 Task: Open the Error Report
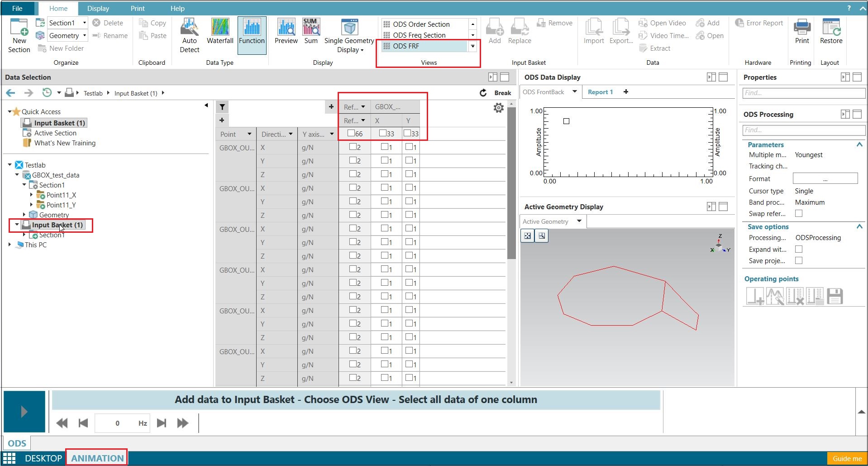(x=758, y=23)
